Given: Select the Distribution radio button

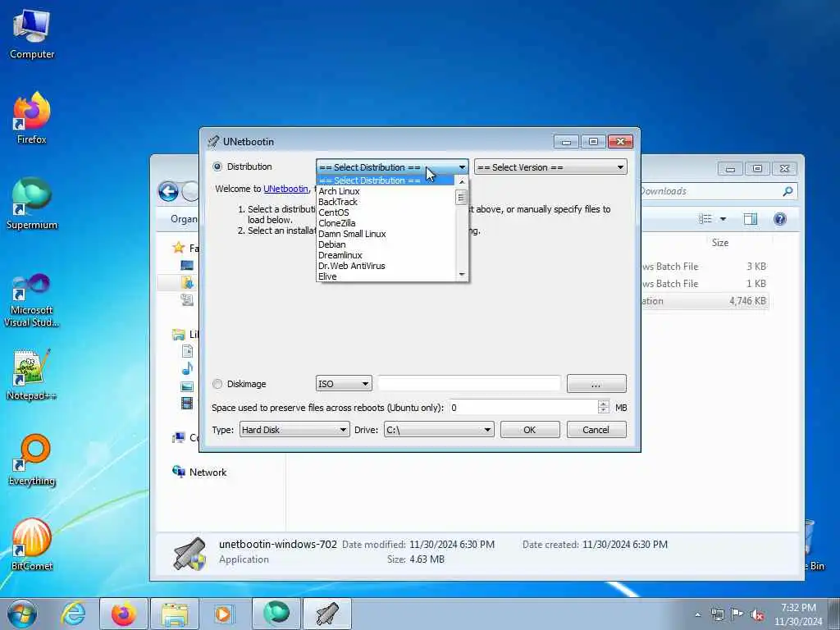Looking at the screenshot, I should tap(217, 167).
